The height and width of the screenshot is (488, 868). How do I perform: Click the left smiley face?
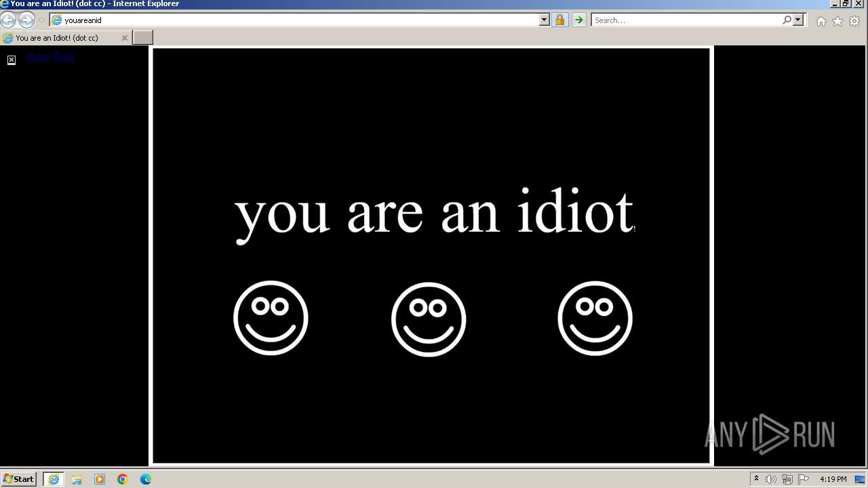[x=271, y=318]
